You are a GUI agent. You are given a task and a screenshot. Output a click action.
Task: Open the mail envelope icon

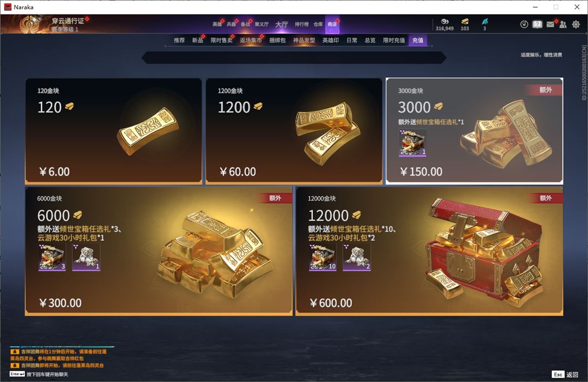click(x=550, y=24)
